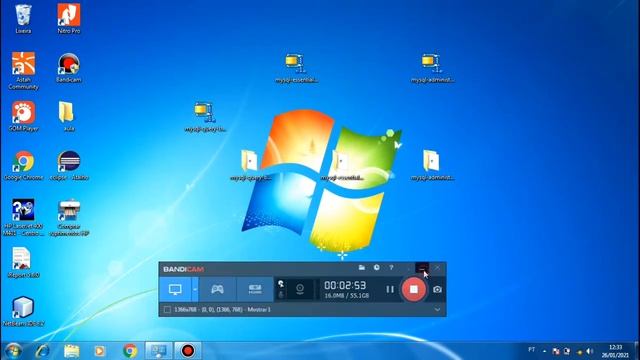Open the clock showing 12:33
Screen dimensions: 640x360
tap(615, 351)
